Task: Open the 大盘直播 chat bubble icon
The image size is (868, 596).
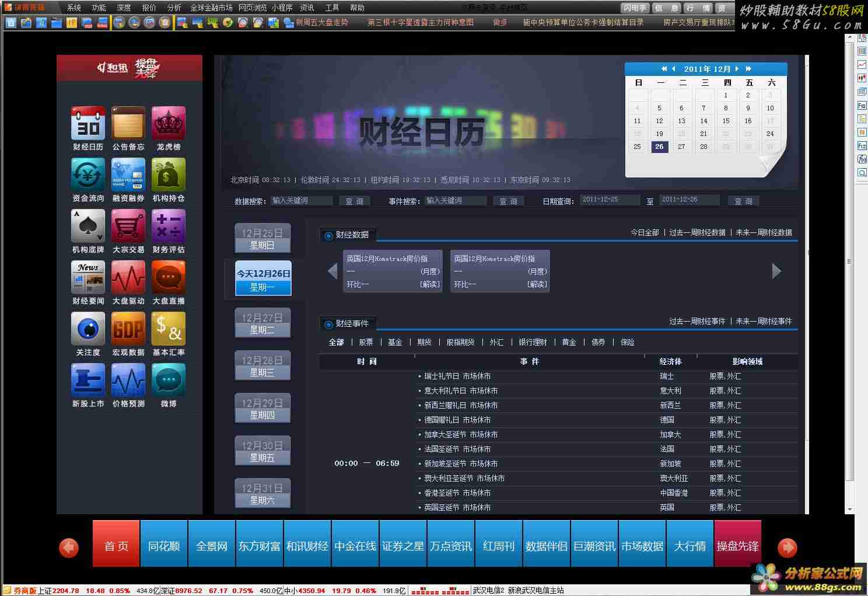Action: (x=169, y=277)
